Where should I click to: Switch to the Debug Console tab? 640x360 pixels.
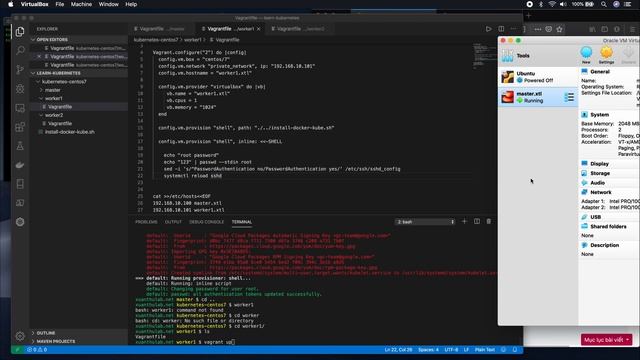tap(207, 222)
